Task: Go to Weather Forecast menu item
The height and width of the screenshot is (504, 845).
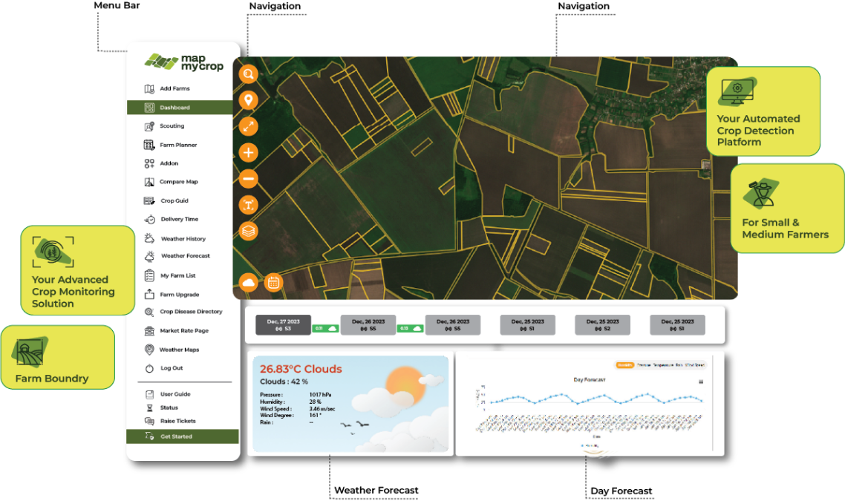Action: [185, 256]
